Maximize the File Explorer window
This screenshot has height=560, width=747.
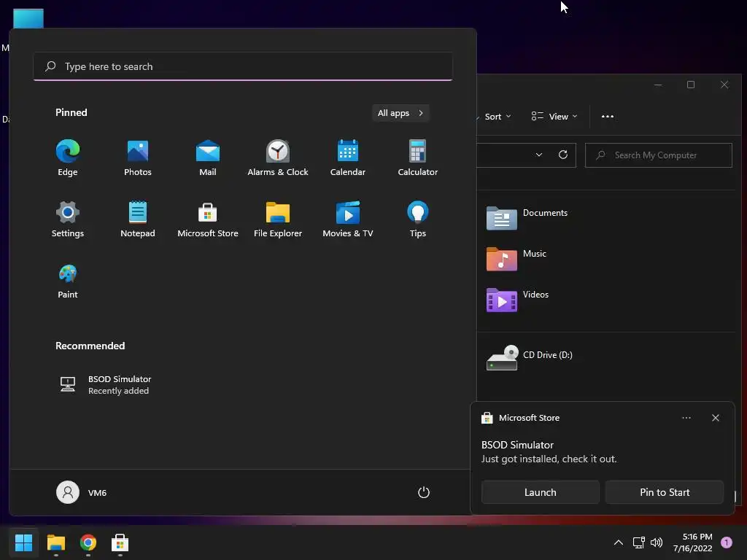(691, 85)
